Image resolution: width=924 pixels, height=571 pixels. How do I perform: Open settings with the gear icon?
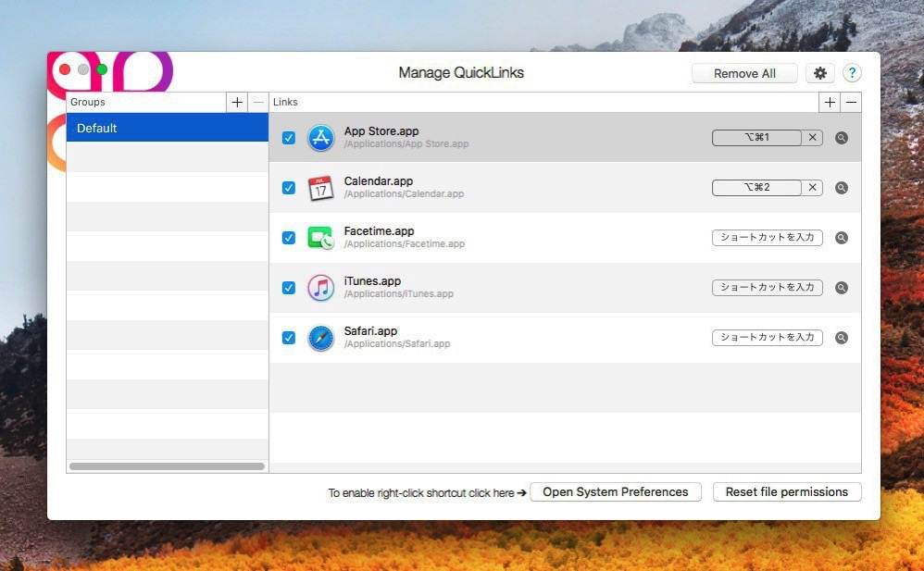point(819,73)
